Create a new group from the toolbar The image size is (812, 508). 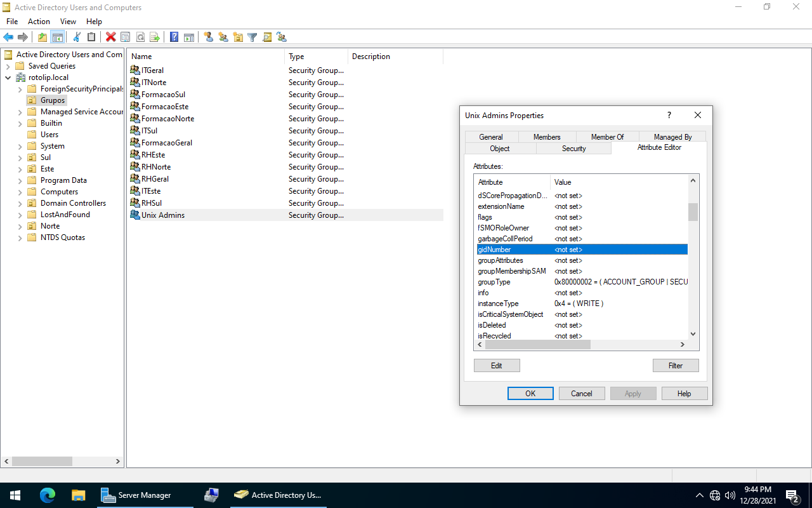click(223, 37)
